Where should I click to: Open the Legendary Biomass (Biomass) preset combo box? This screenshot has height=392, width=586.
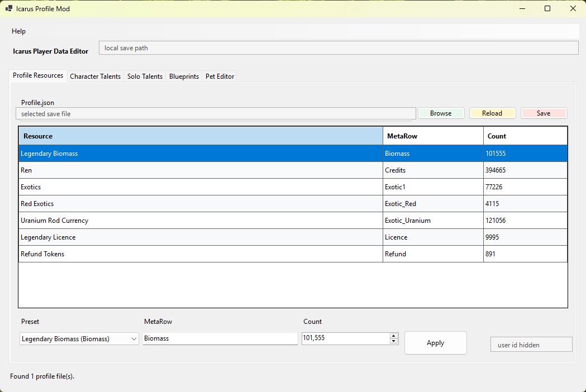(79, 339)
